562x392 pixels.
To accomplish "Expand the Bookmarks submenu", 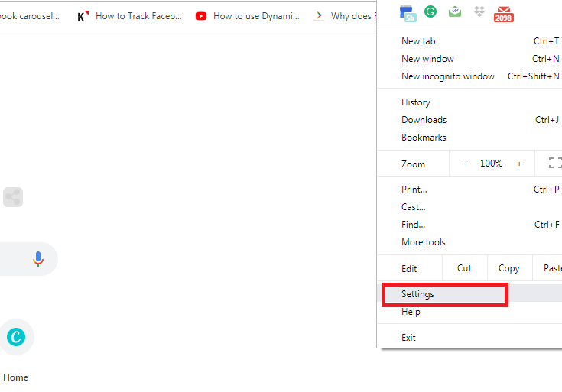I will click(424, 138).
